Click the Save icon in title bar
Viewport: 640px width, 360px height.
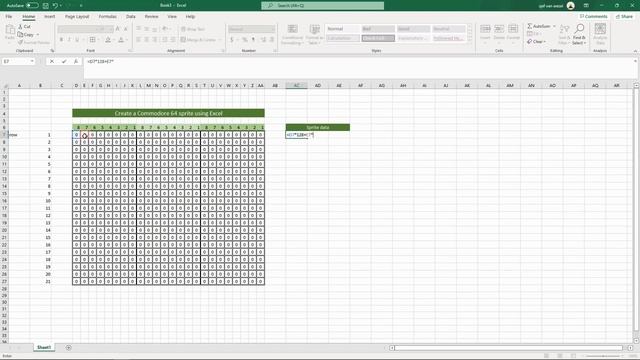coord(46,6)
